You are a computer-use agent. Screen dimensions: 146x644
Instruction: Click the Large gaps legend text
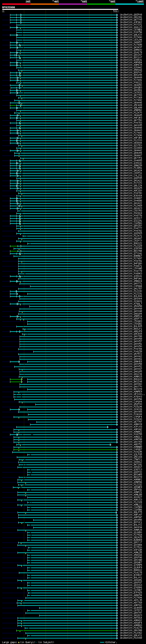10,642
